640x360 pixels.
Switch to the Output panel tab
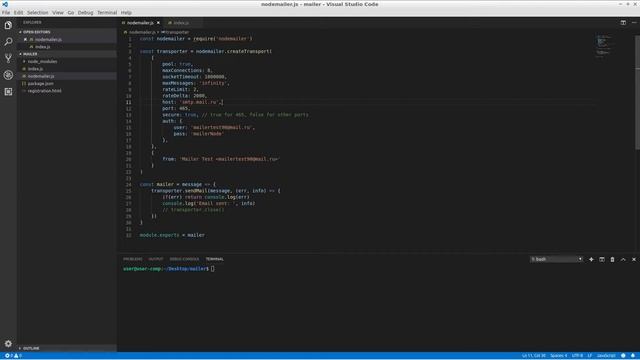(x=156, y=259)
